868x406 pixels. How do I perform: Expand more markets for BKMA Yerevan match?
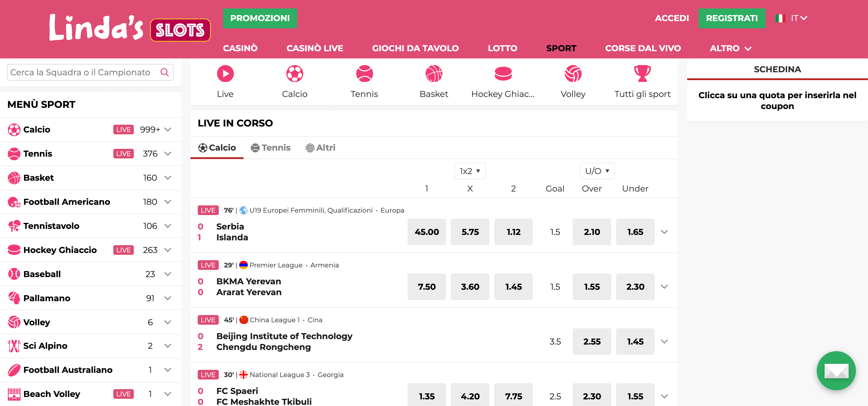tap(664, 287)
